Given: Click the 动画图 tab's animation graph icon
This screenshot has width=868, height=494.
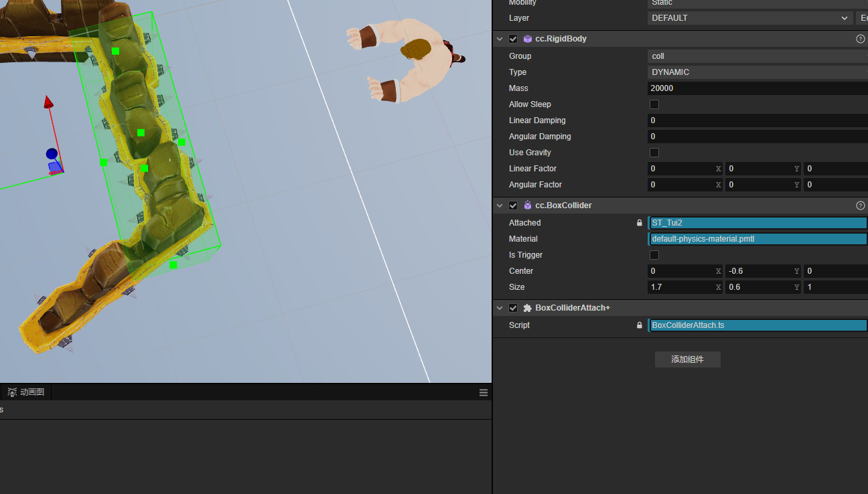Looking at the screenshot, I should pyautogui.click(x=12, y=392).
